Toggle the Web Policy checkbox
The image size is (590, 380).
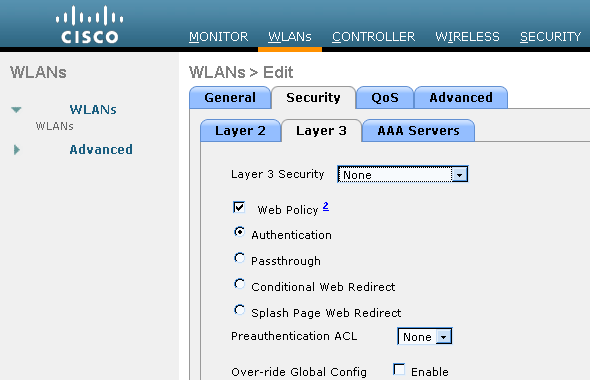pos(239,207)
